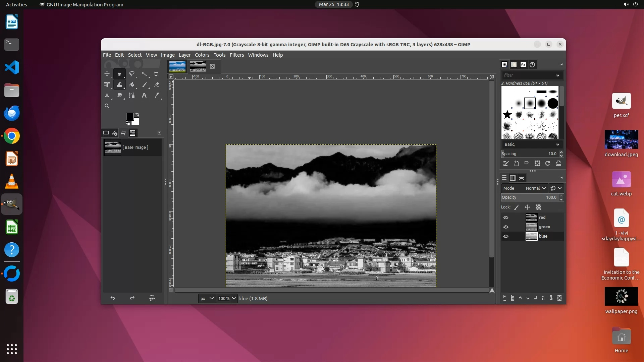Viewport: 644px width, 362px height.
Task: Select the red layer name
Action: coord(542,218)
